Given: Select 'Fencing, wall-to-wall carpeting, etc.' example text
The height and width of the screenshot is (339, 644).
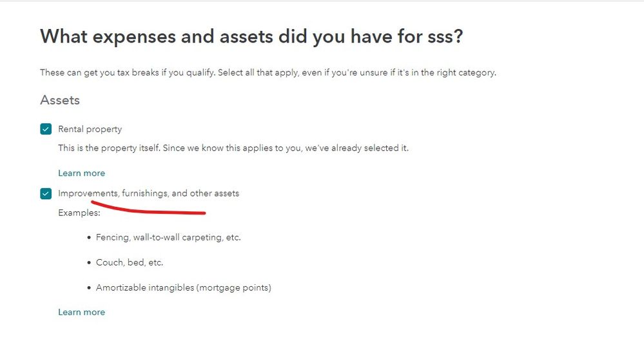Looking at the screenshot, I should 168,237.
